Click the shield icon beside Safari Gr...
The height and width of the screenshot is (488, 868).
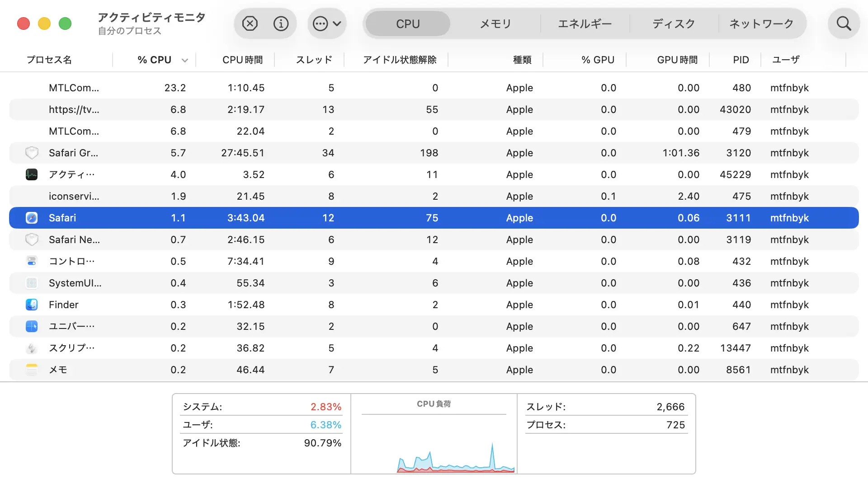pyautogui.click(x=32, y=153)
